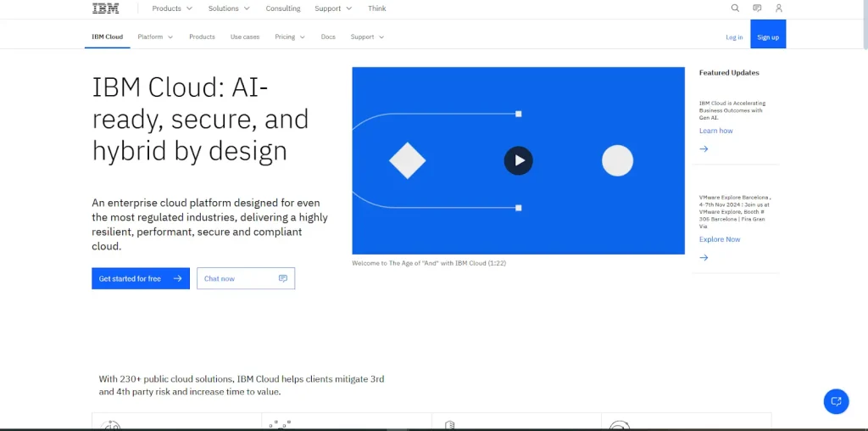Click the arrow under Learn how

(x=704, y=149)
